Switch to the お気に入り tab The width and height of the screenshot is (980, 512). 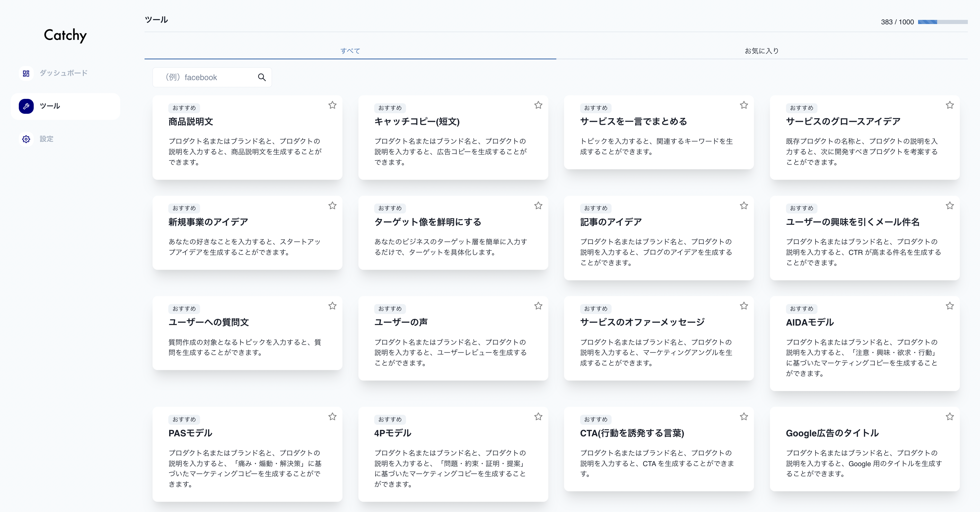[761, 51]
